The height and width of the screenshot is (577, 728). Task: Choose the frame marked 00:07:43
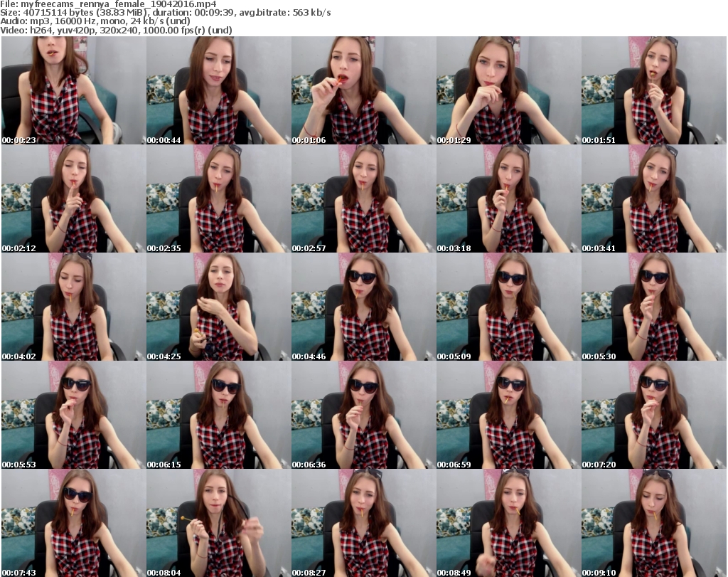74,523
